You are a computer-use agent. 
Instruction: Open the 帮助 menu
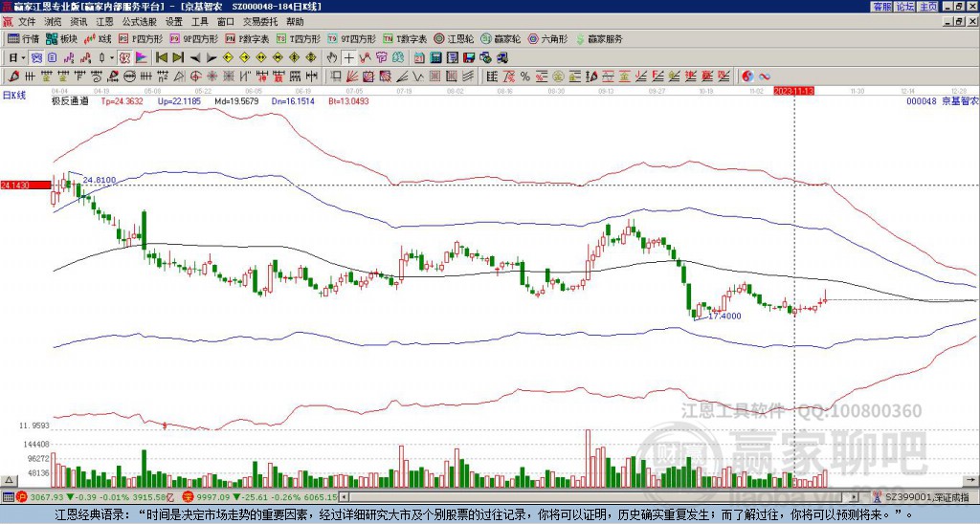(295, 22)
